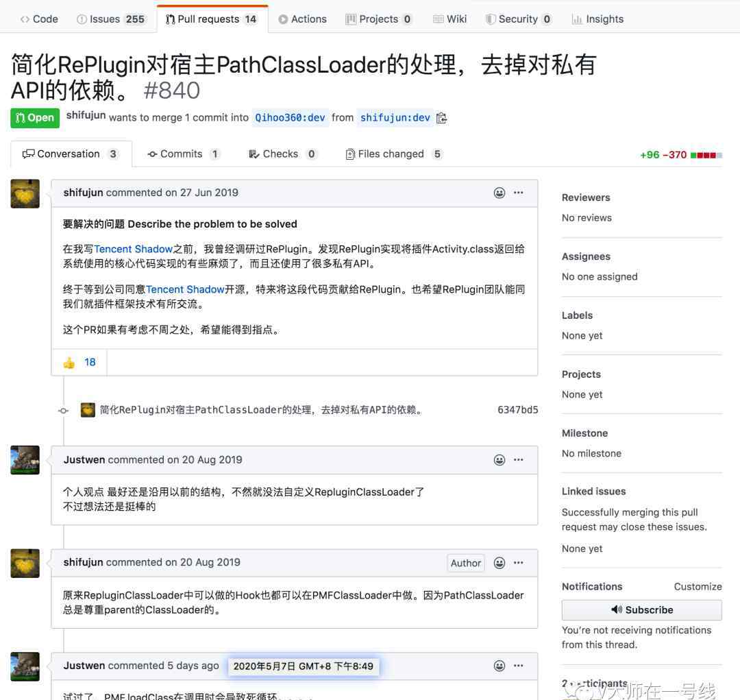Open the Wiki tab
The width and height of the screenshot is (740, 700).
click(x=449, y=19)
